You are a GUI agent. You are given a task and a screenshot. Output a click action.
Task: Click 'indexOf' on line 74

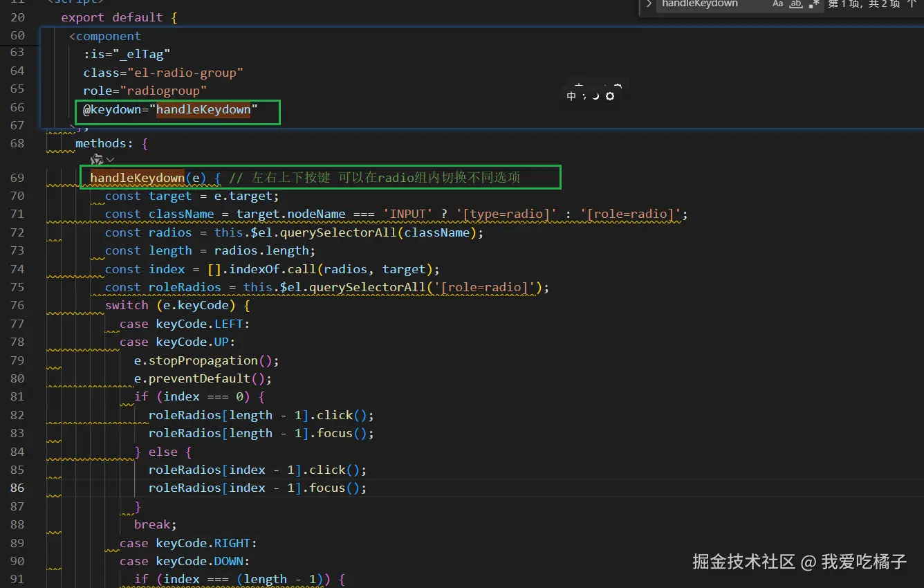tap(255, 269)
